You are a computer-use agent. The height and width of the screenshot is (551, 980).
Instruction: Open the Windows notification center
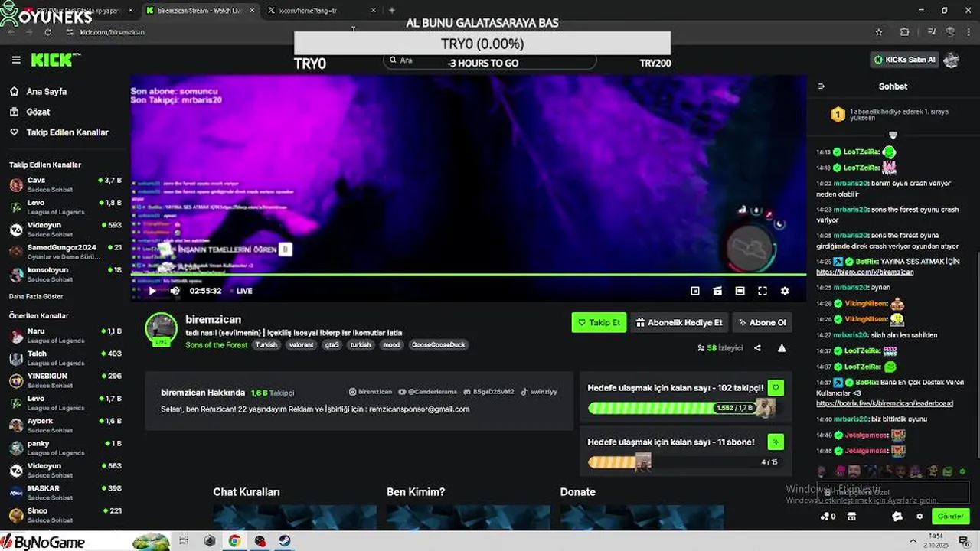point(964,541)
